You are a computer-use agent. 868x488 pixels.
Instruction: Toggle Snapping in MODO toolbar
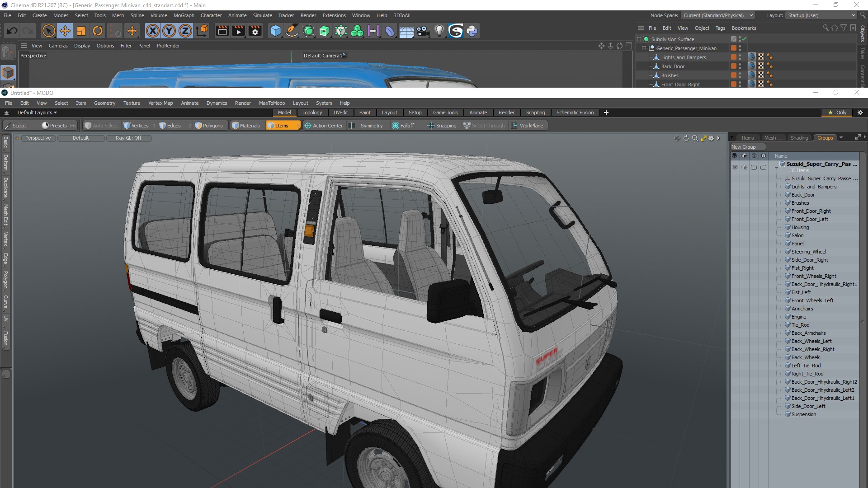click(442, 126)
